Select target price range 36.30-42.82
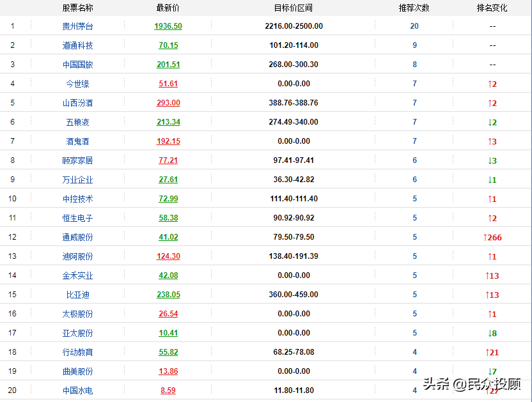Image resolution: width=532 pixels, height=402 pixels. pyautogui.click(x=294, y=180)
